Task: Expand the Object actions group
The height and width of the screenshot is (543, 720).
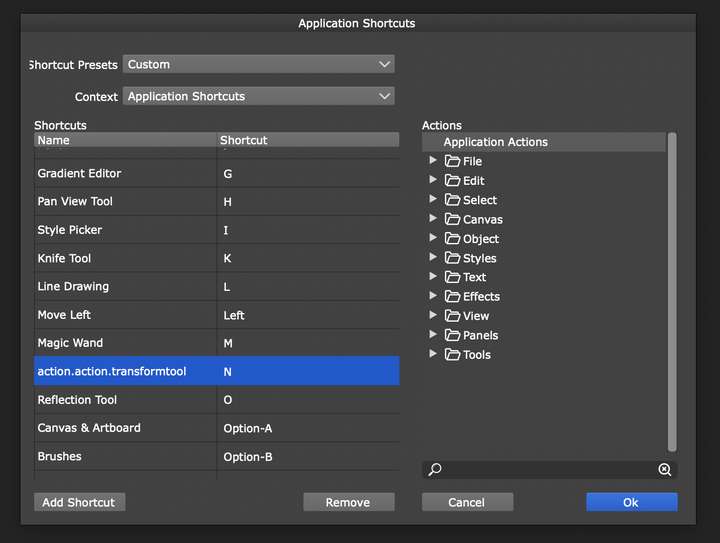Action: (x=433, y=237)
